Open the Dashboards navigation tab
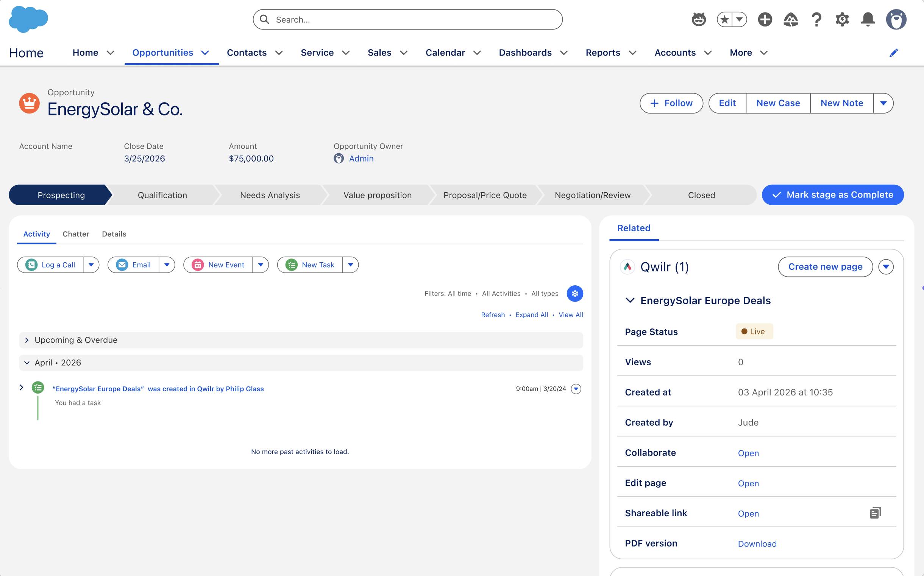The width and height of the screenshot is (924, 576). coord(525,53)
